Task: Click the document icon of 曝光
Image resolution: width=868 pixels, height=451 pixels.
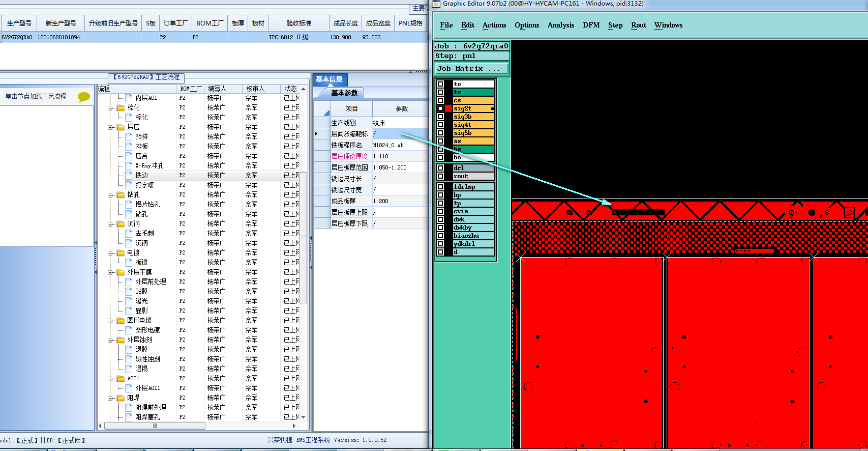Action: click(x=129, y=301)
